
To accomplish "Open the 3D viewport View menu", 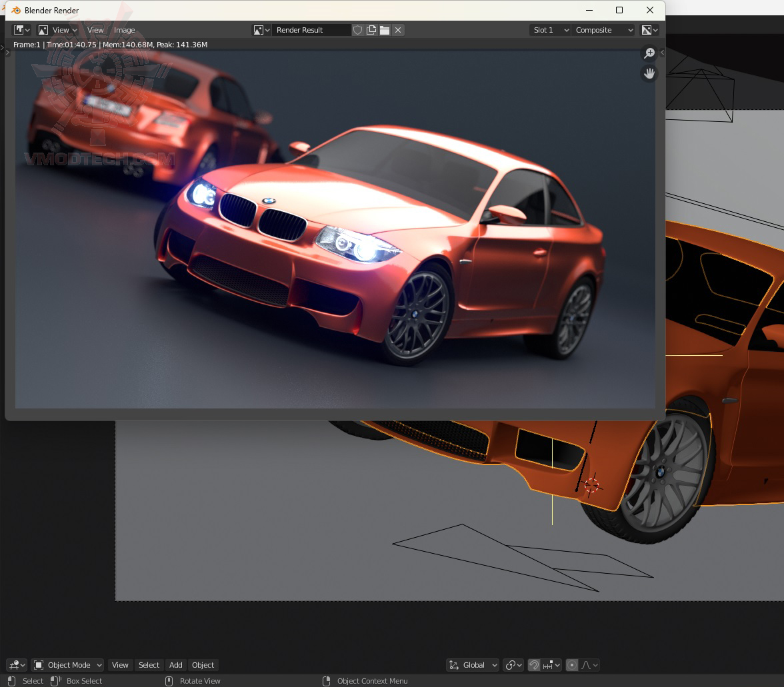I will pos(120,665).
